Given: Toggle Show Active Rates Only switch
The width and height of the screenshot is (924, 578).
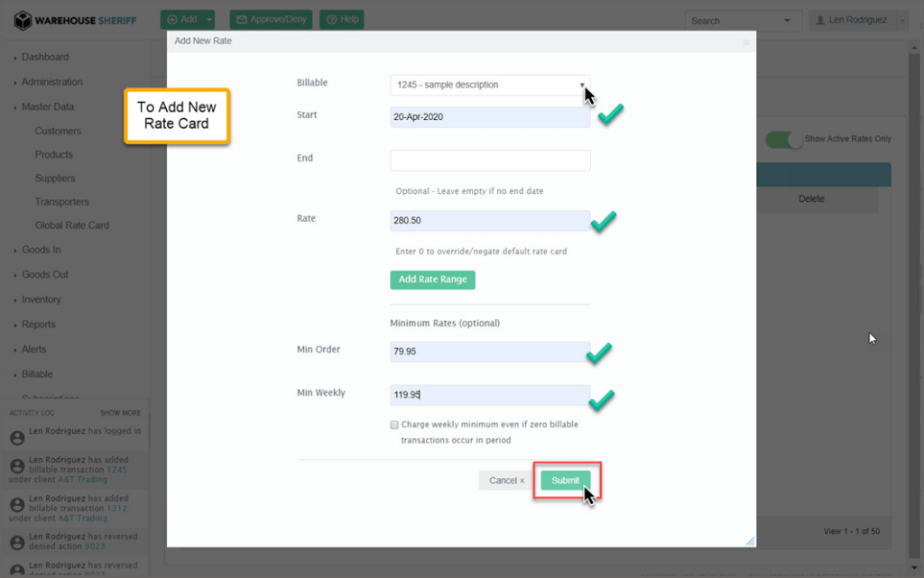Looking at the screenshot, I should click(784, 140).
